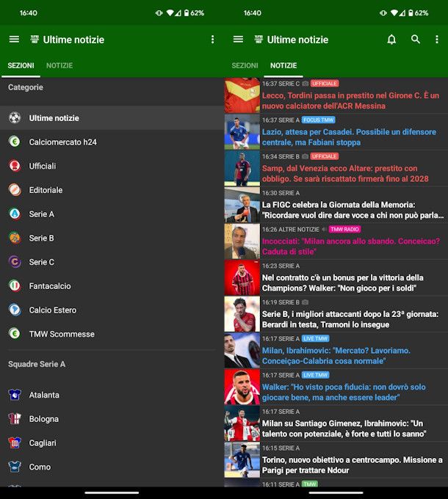
Task: Tap Wi-Fi icon in left status bar
Action: point(170,12)
